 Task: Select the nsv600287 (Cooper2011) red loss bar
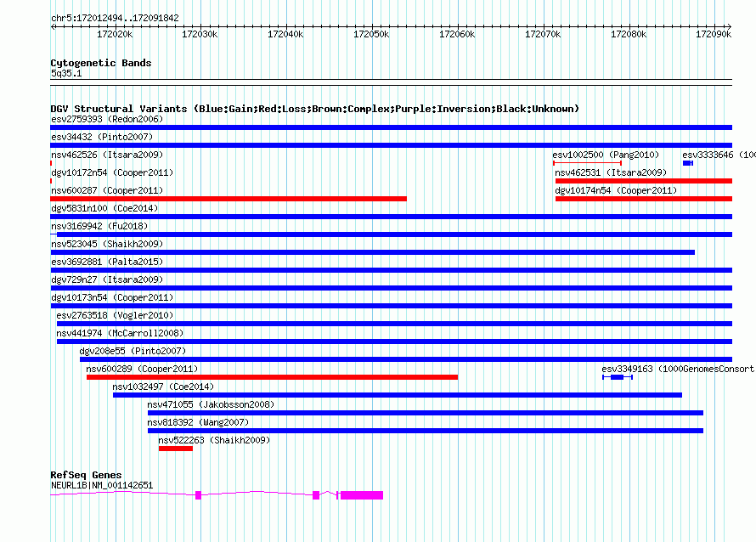click(x=228, y=199)
